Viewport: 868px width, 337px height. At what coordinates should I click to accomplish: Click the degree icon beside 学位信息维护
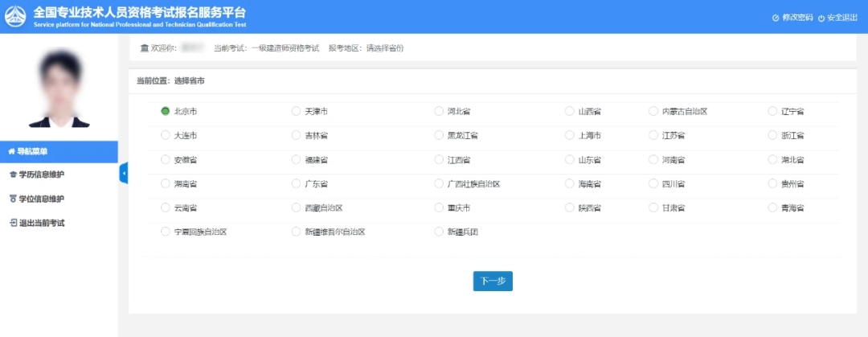(x=12, y=199)
